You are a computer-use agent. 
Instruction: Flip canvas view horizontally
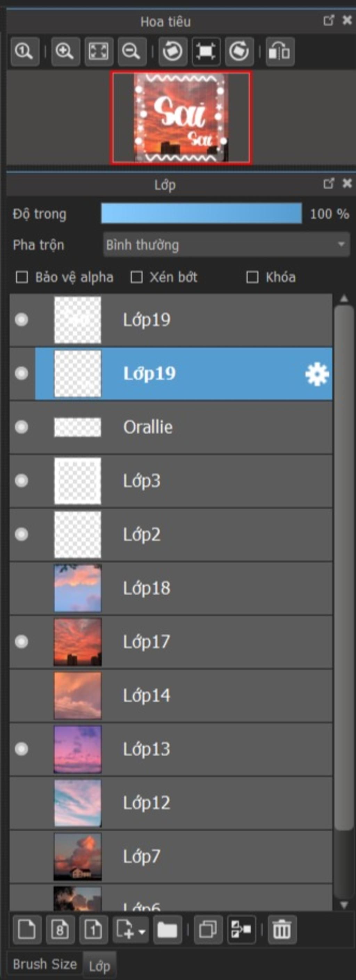pos(280,52)
